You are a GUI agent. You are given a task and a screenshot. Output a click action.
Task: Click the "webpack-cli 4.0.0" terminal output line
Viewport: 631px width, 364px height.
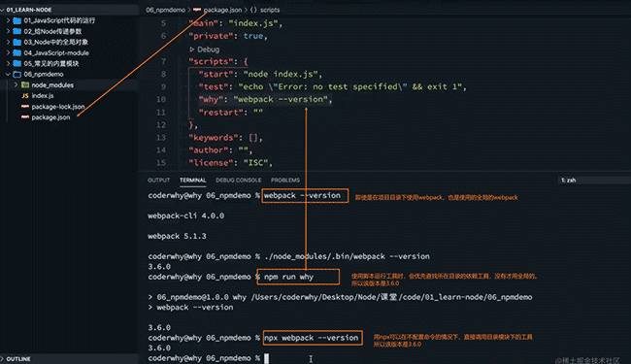186,216
